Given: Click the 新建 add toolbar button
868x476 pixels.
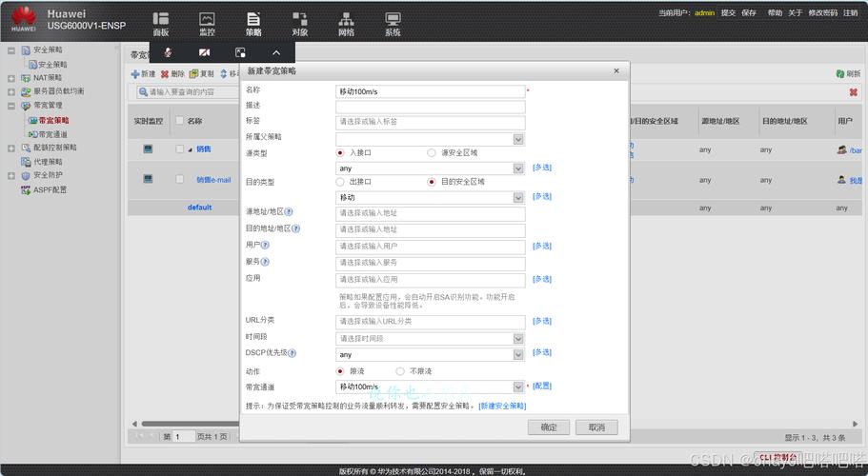Looking at the screenshot, I should (143, 73).
